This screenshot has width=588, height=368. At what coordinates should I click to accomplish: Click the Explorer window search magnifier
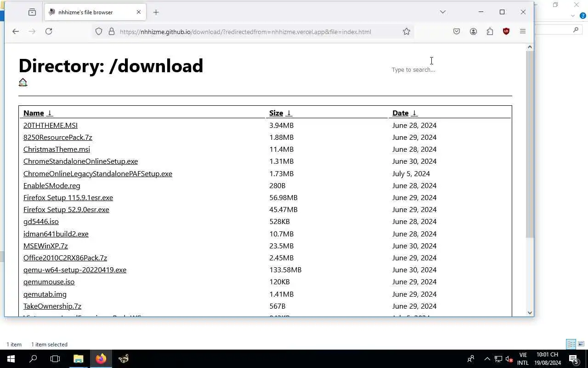tap(576, 29)
